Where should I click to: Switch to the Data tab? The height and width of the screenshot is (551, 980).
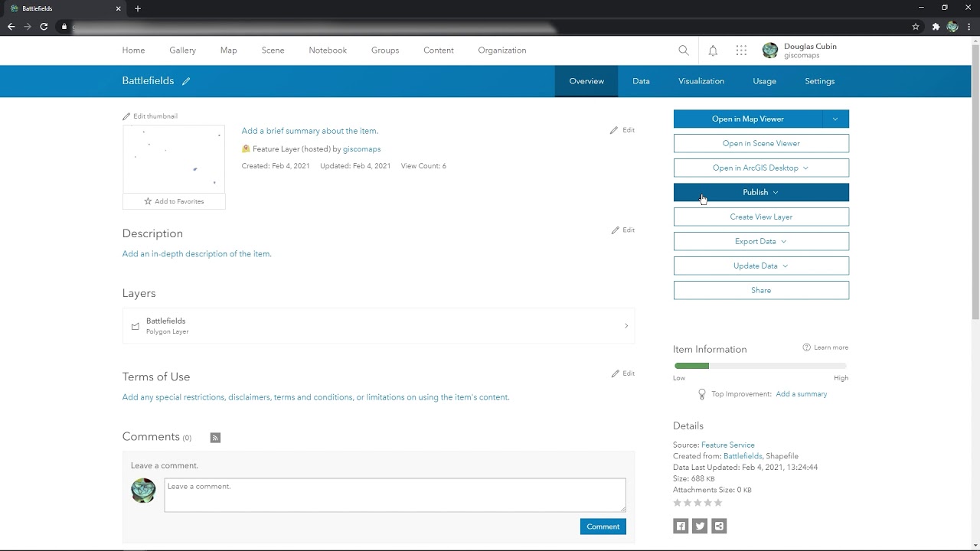[x=641, y=81]
